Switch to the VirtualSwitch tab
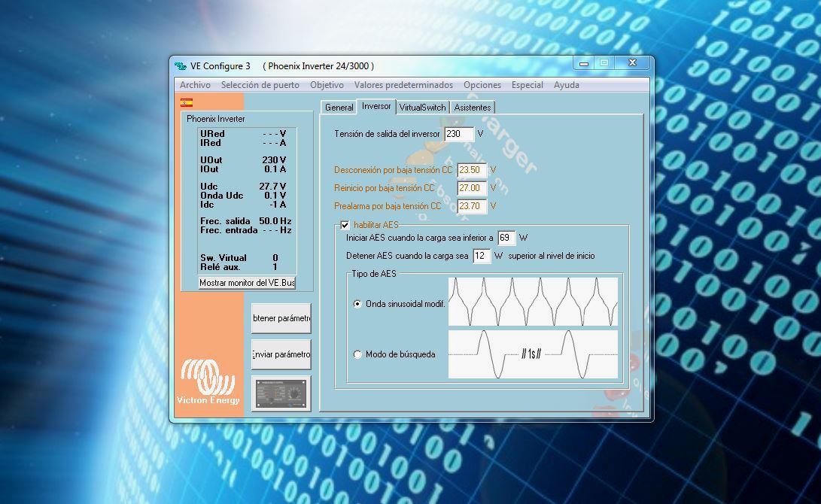Viewport: 821px width, 504px height. pos(423,108)
